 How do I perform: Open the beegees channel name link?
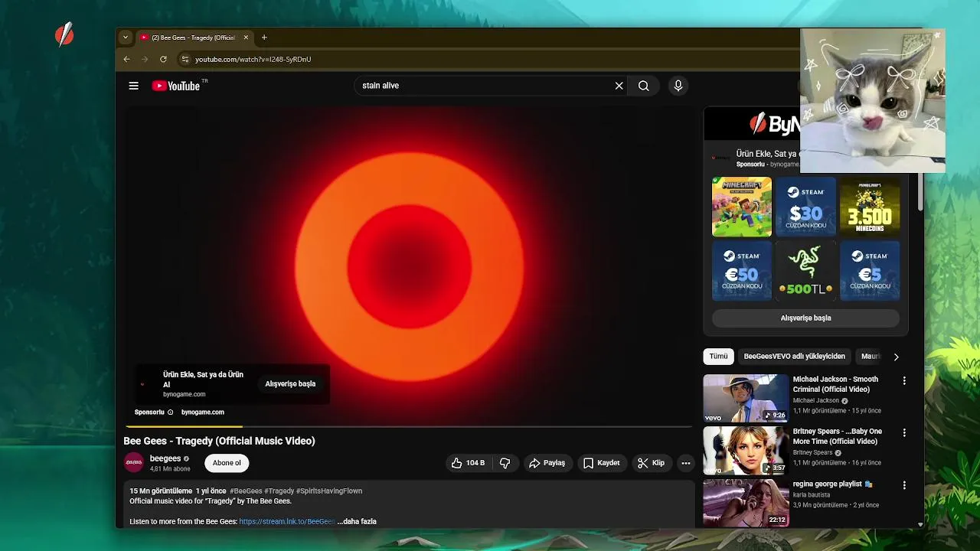point(165,458)
